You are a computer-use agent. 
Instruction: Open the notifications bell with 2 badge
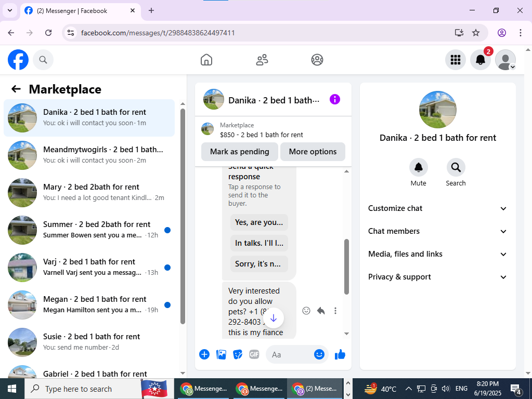click(x=481, y=60)
